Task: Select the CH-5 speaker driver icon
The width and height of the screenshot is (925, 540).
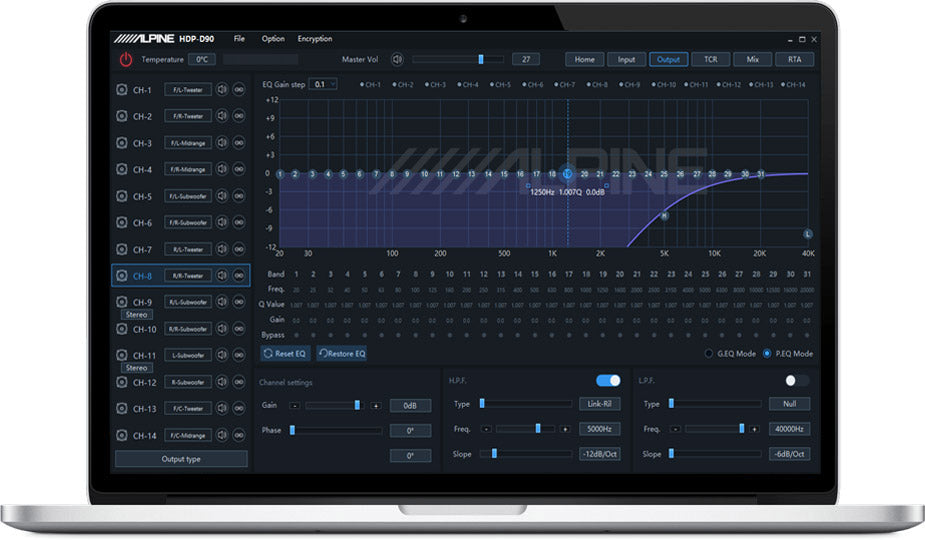Action: tap(122, 196)
